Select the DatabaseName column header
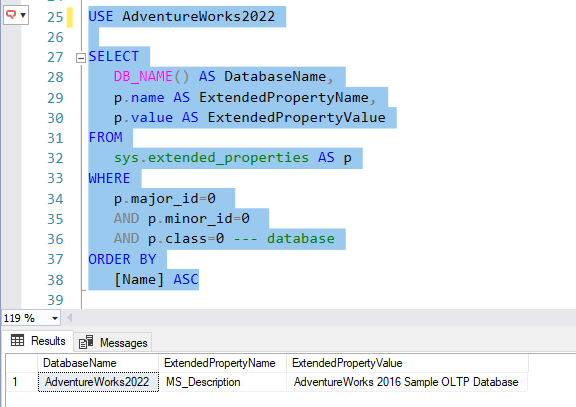This screenshot has width=576, height=407. pos(98,363)
